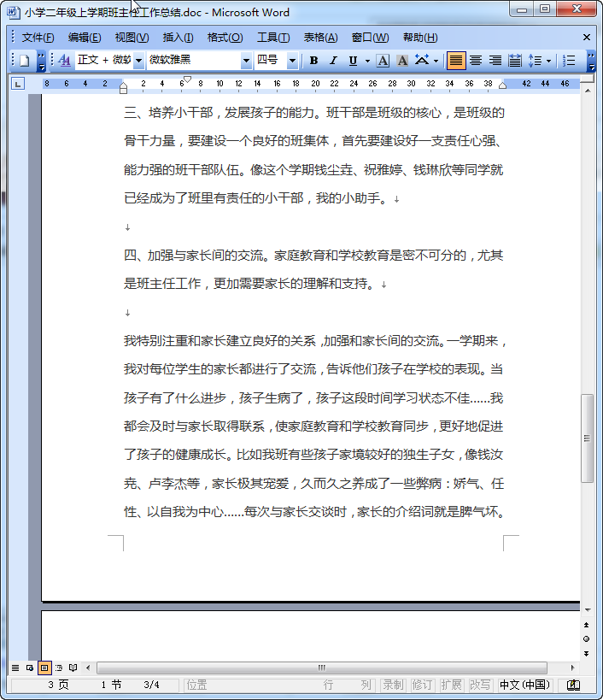
Task: Click the spelling and grammar status icon
Action: (x=573, y=685)
